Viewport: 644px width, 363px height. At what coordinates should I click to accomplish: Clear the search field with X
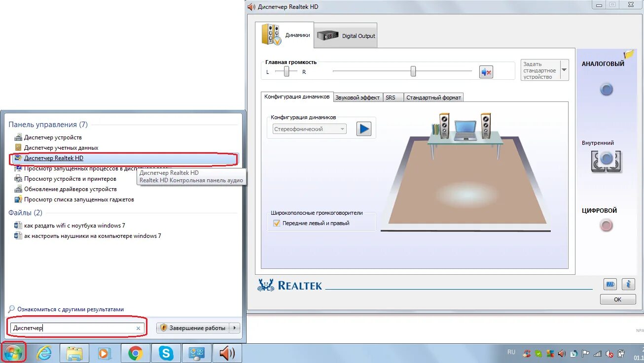(x=138, y=328)
